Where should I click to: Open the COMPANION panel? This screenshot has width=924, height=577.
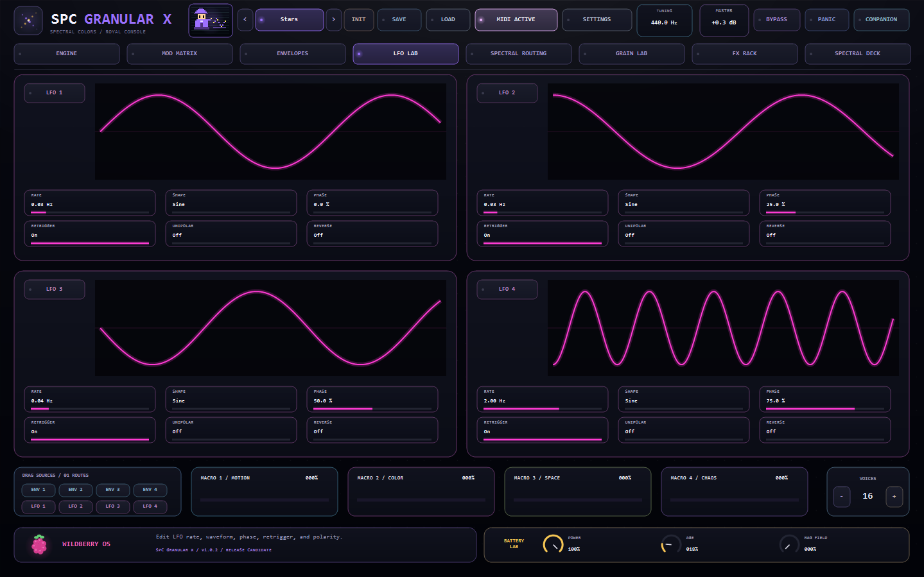tap(882, 20)
